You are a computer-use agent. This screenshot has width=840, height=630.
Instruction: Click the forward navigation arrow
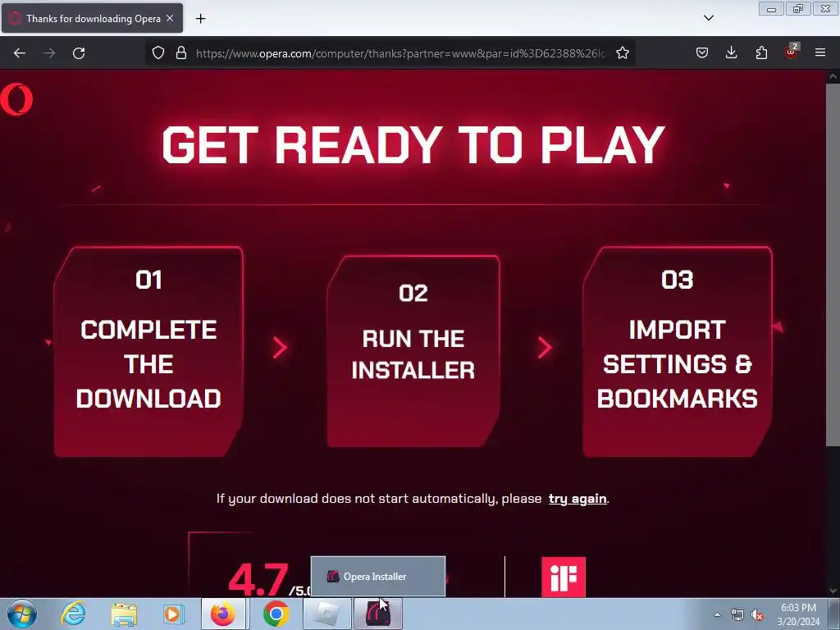[x=49, y=53]
